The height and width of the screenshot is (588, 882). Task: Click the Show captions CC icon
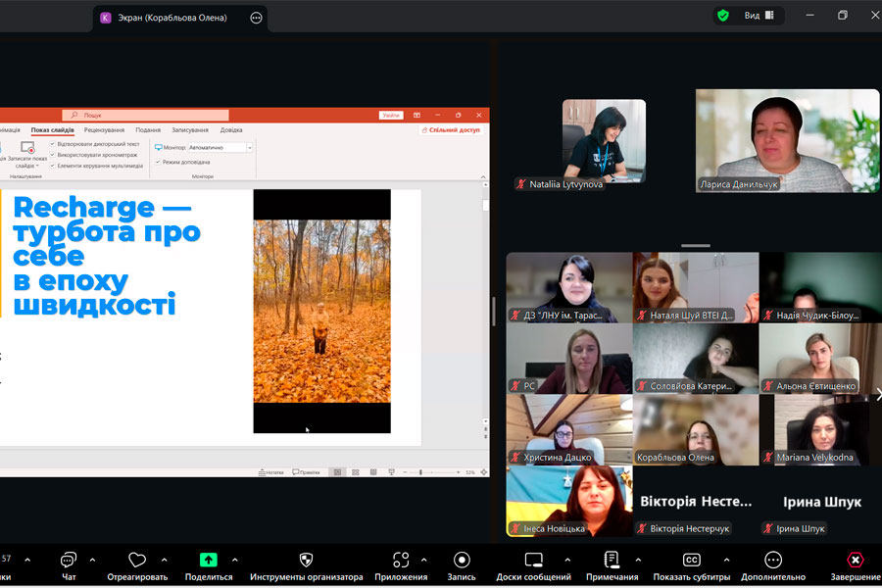click(691, 560)
